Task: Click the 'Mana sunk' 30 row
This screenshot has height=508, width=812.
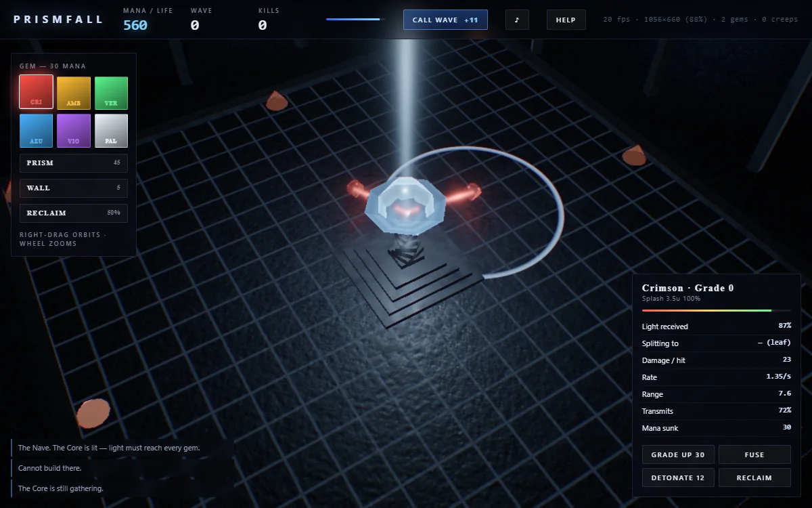Action: coord(717,428)
